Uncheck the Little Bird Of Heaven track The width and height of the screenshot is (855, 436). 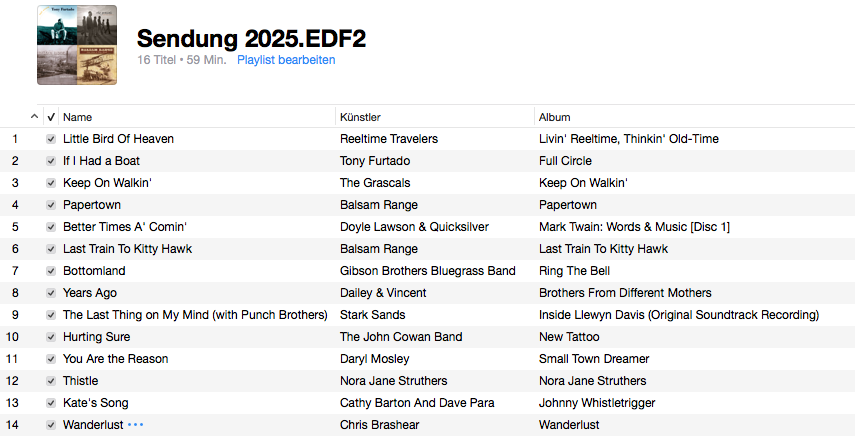pyautogui.click(x=51, y=139)
